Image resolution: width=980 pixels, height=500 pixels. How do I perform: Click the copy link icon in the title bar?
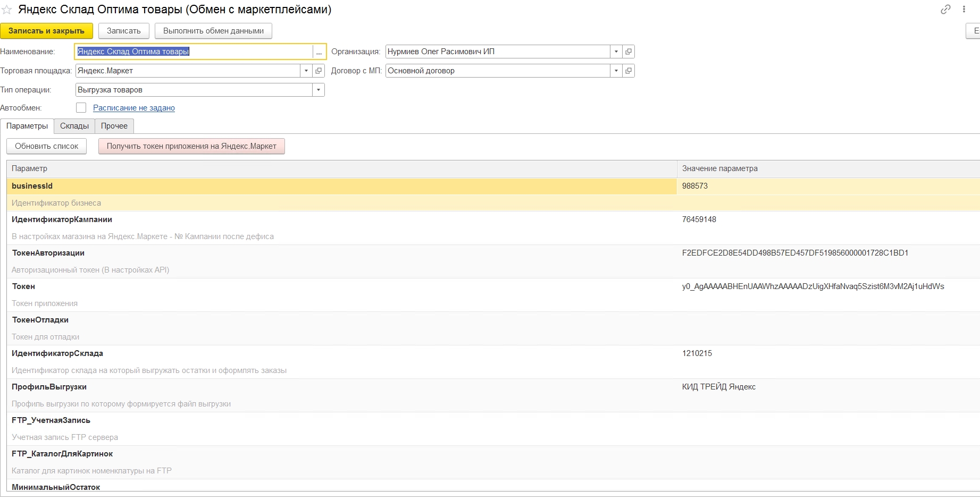(945, 10)
